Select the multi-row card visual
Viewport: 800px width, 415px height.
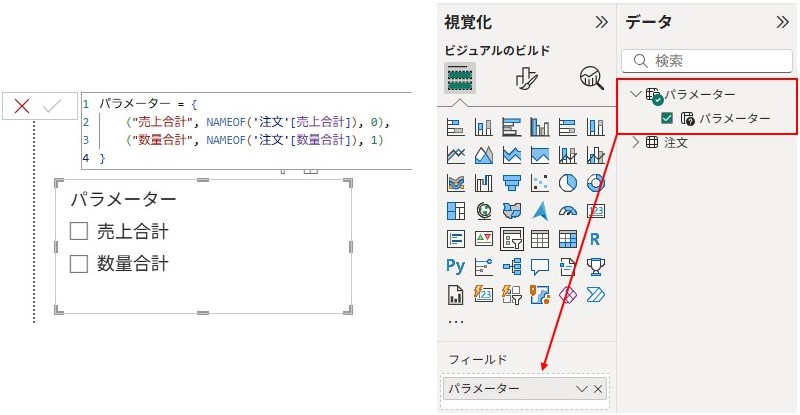pyautogui.click(x=456, y=239)
